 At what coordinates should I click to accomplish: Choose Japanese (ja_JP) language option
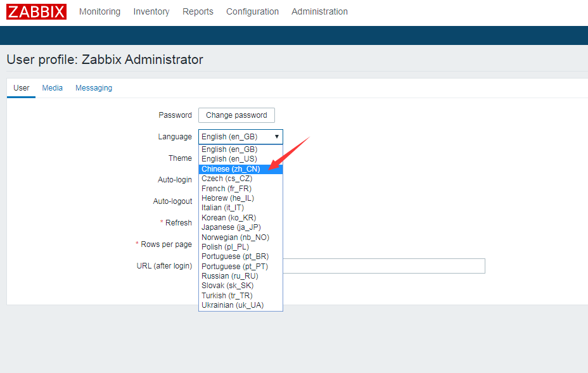(x=241, y=227)
